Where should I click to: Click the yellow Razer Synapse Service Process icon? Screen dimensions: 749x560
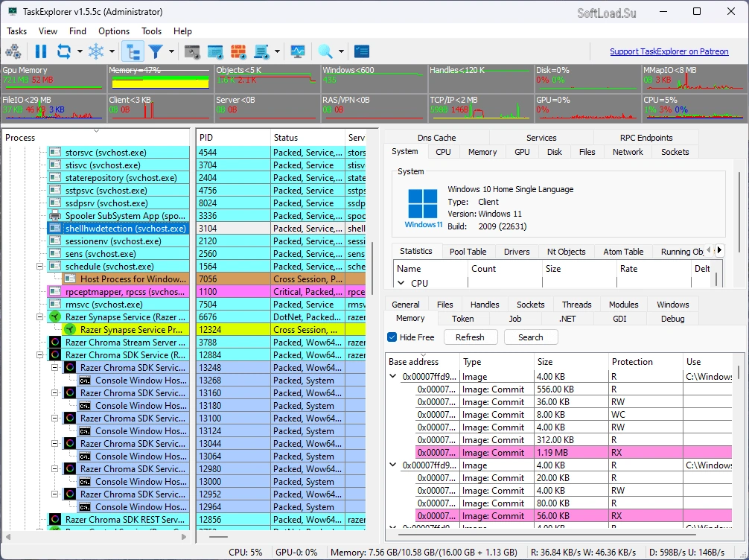(70, 330)
